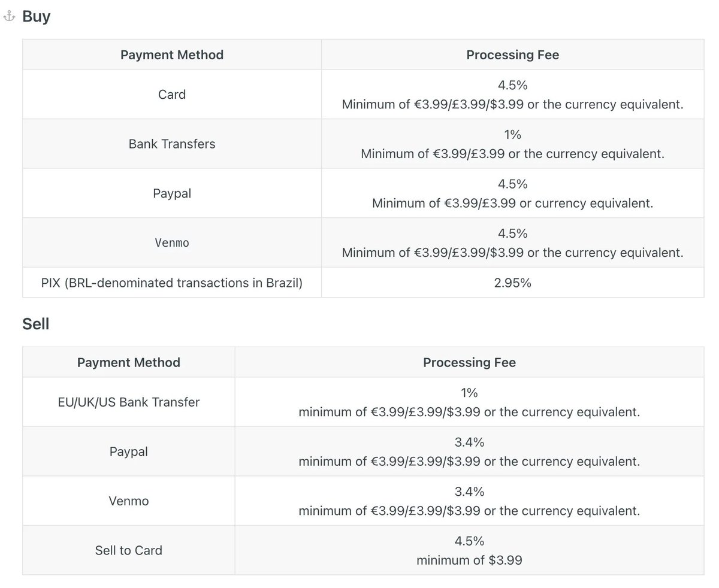Click the 2.95% processing fee cell
This screenshot has width=719, height=588.
click(x=512, y=283)
